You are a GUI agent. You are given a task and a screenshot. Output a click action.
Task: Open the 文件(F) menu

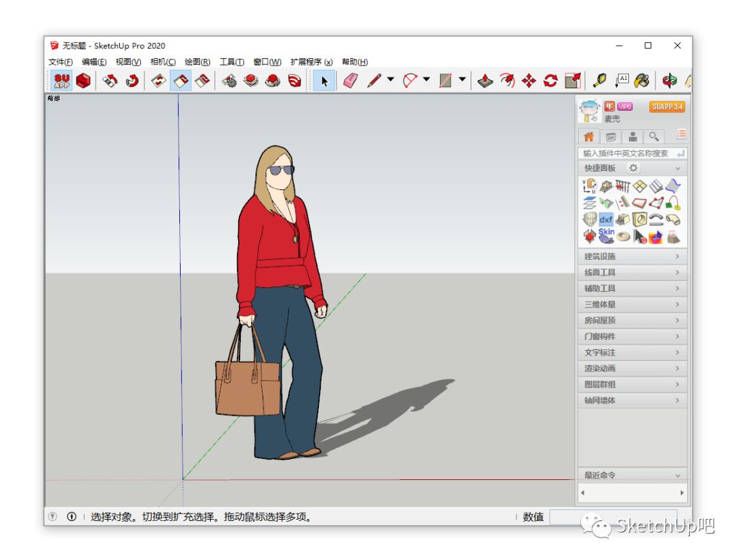point(61,62)
